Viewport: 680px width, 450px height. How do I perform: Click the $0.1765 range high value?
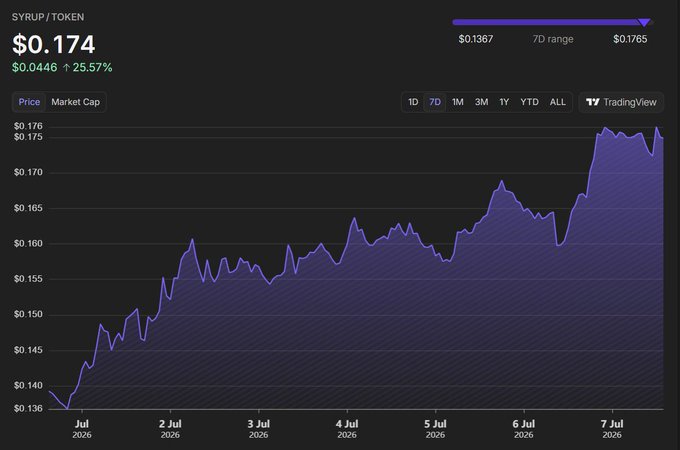pyautogui.click(x=630, y=39)
